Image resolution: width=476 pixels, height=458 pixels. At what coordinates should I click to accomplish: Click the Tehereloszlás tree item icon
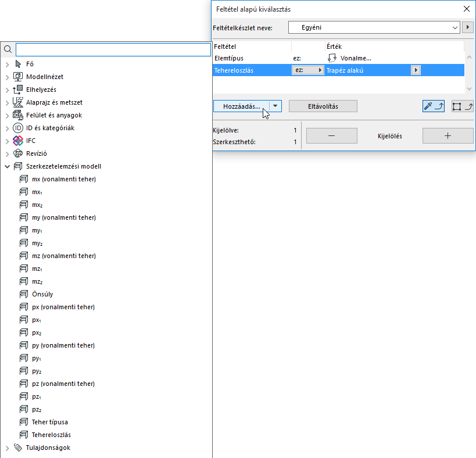tap(24, 435)
